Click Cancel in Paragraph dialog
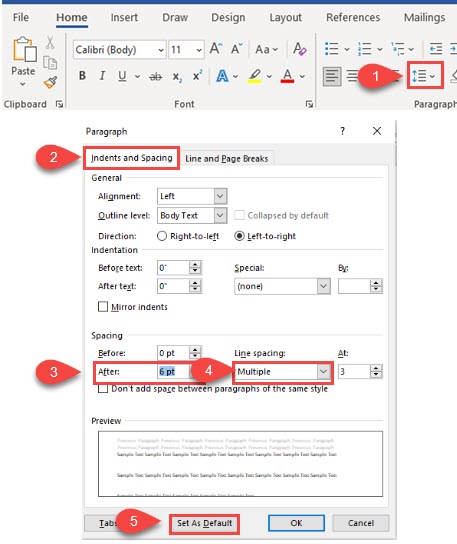The image size is (457, 544). coord(361,523)
